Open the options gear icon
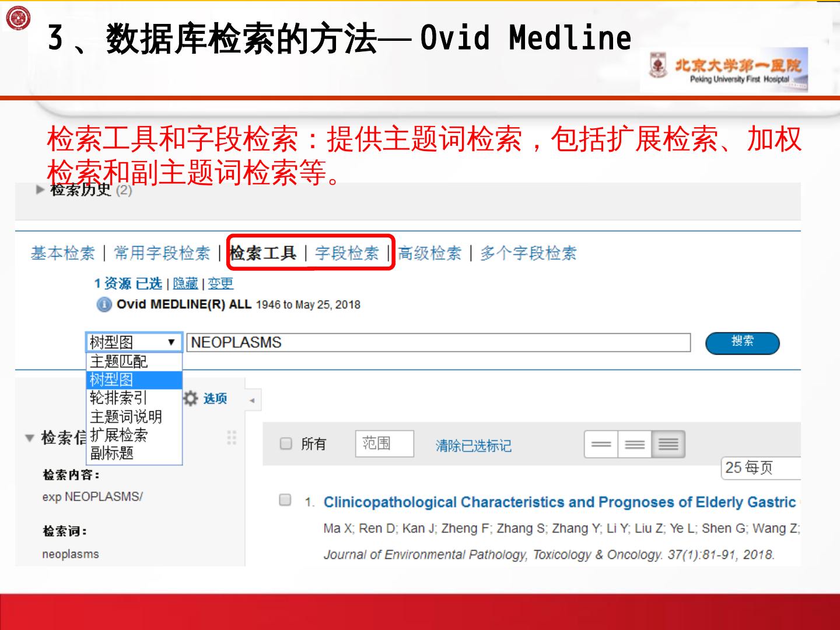840x630 pixels. pos(191,398)
